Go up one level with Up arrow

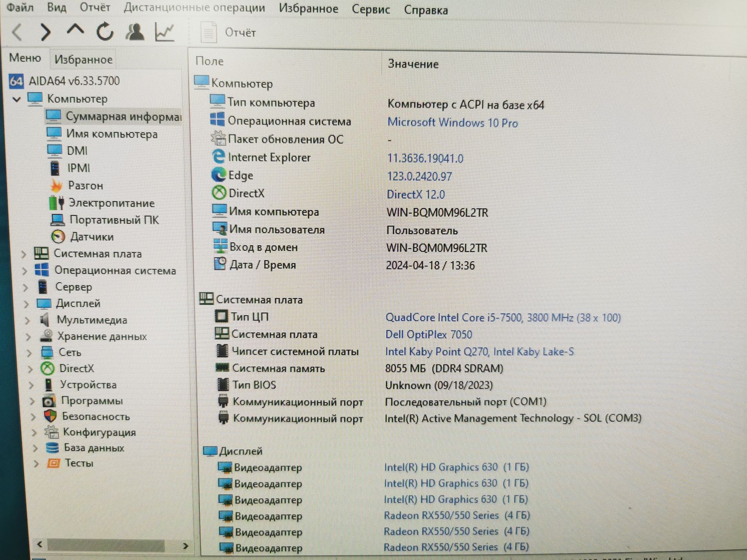point(75,30)
